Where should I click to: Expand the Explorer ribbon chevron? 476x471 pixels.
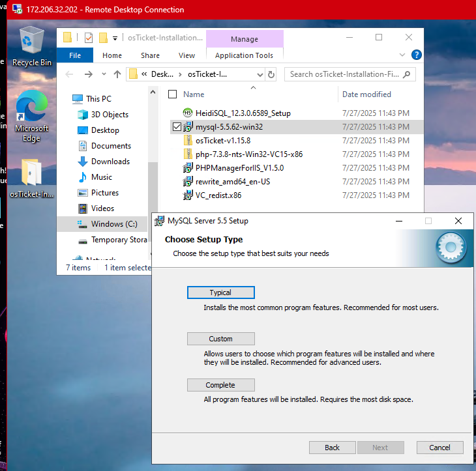402,55
